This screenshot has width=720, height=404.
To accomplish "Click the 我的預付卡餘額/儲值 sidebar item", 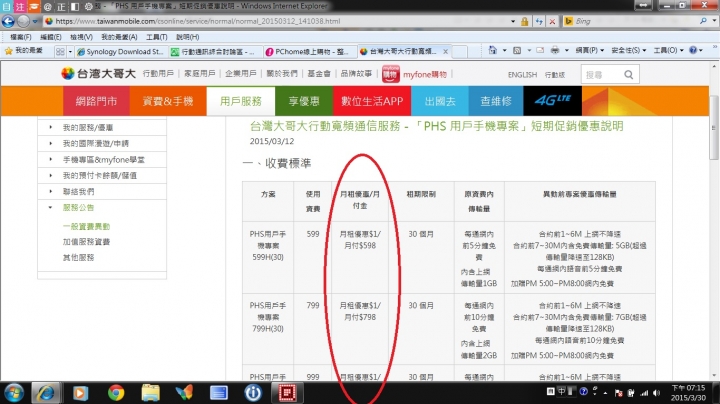I will (100, 175).
